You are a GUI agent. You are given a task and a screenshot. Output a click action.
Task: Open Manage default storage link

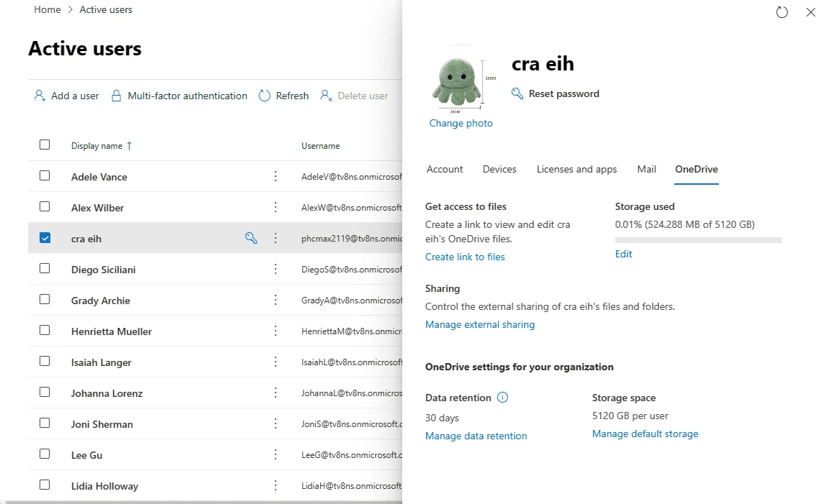click(645, 434)
